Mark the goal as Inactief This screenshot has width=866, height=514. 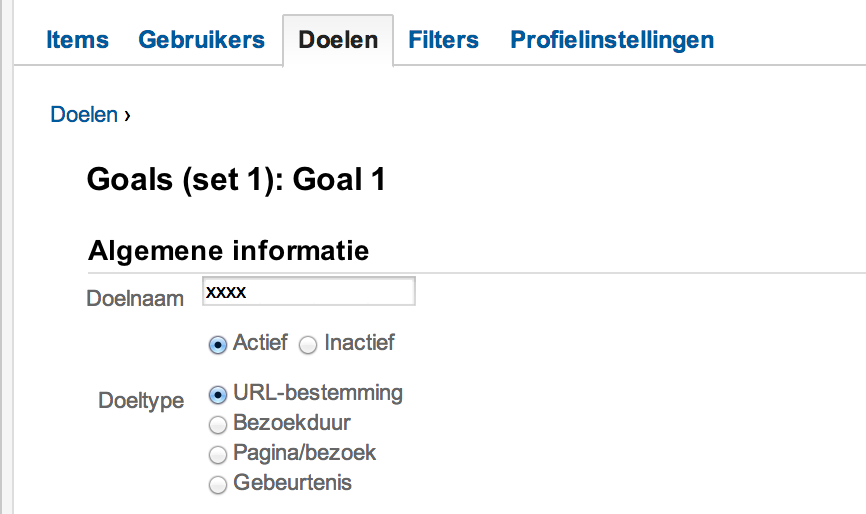[x=308, y=345]
